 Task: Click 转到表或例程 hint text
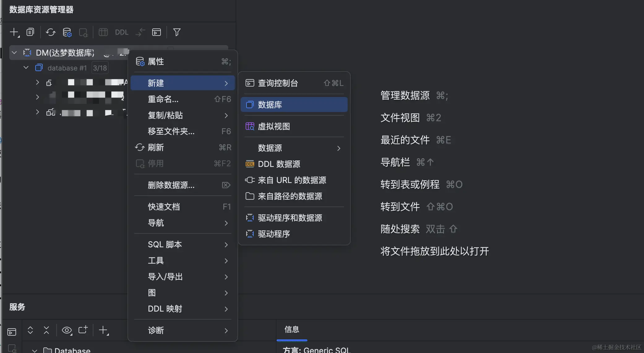pos(410,185)
